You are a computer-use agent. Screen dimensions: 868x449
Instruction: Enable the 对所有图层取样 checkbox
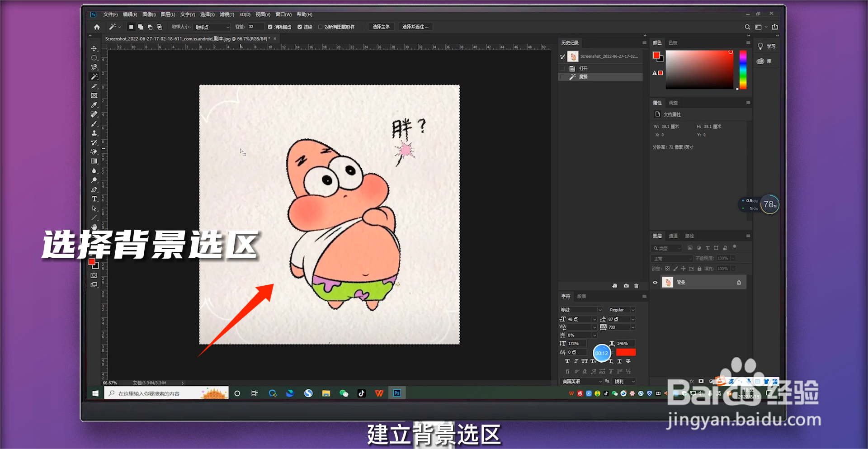pos(320,27)
